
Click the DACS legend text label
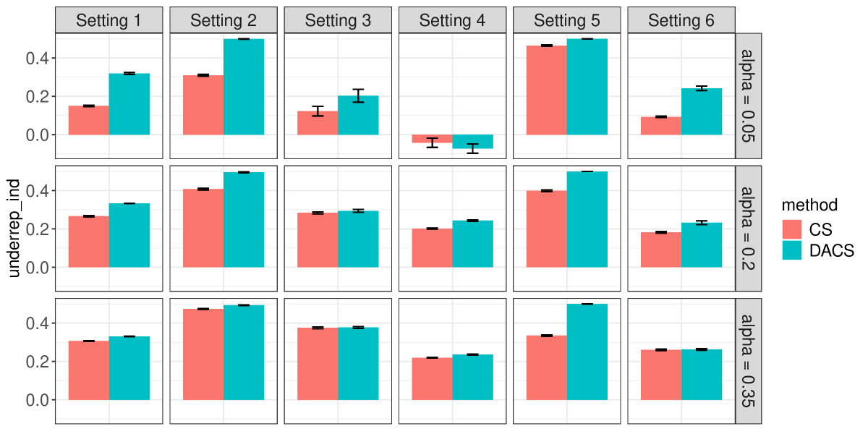[832, 250]
